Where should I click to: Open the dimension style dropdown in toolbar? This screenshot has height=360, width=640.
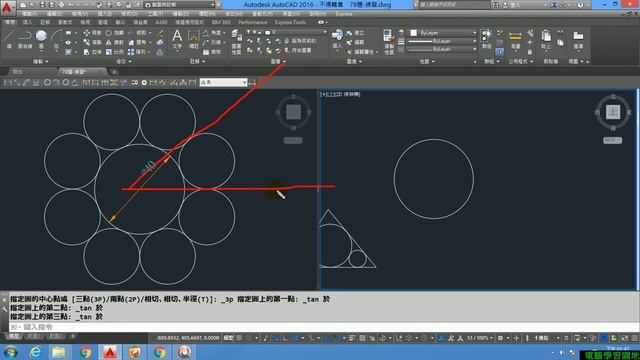(223, 82)
